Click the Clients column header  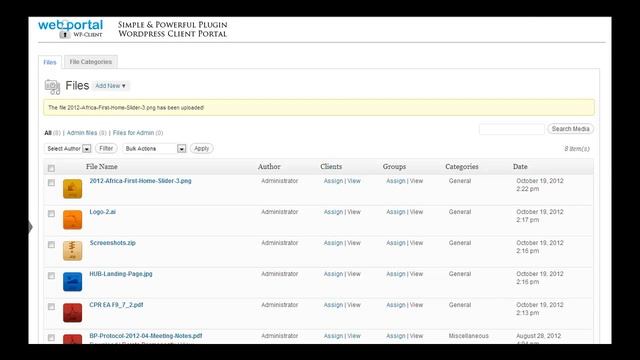331,167
